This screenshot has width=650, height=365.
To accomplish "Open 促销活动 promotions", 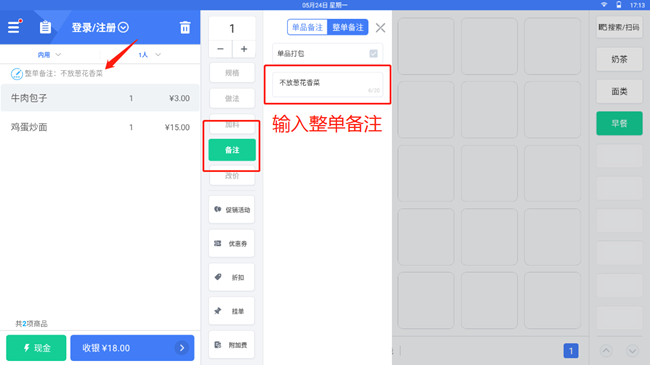I will pyautogui.click(x=232, y=209).
